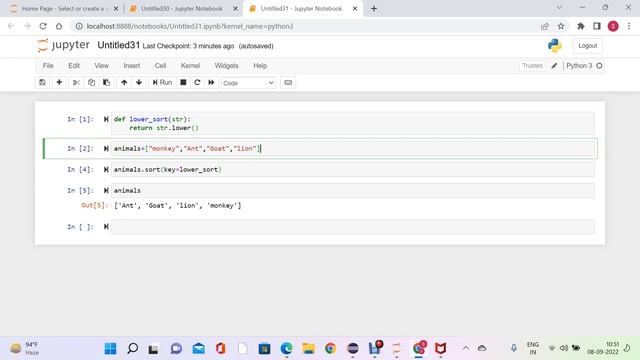Open the Edit menu

click(74, 65)
